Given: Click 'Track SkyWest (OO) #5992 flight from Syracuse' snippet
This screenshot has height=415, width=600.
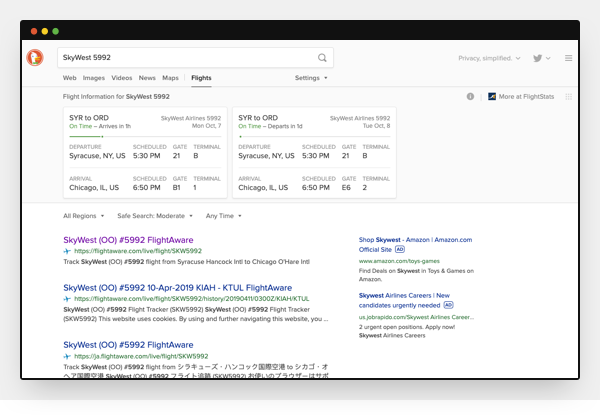Looking at the screenshot, I should coord(186,262).
